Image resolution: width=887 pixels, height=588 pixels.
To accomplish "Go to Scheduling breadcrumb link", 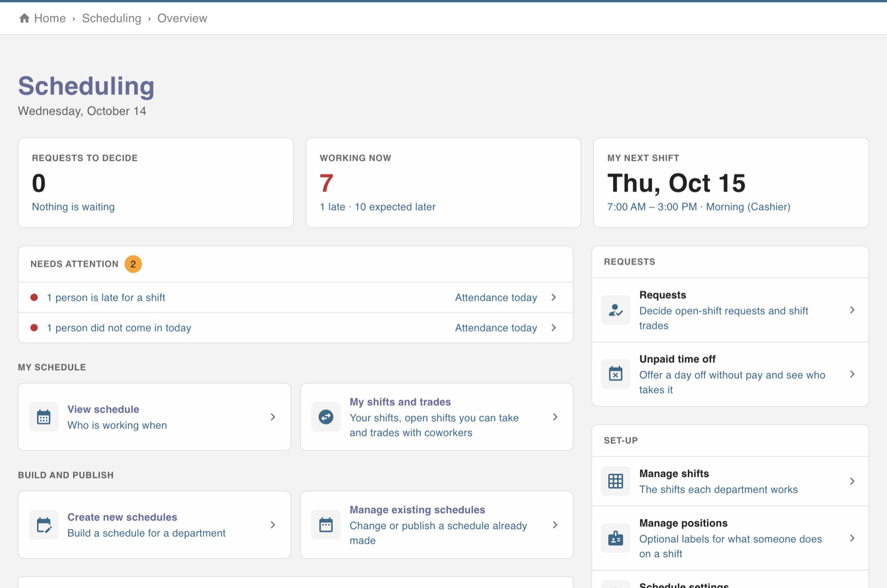I will (x=111, y=18).
